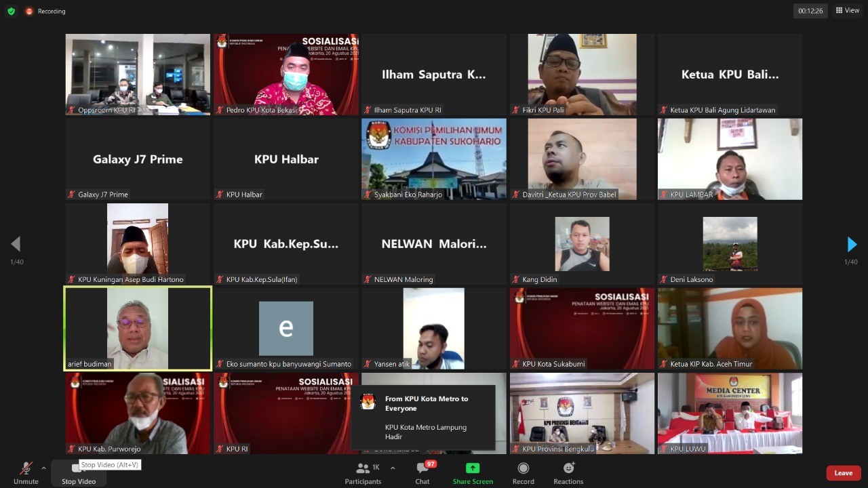Expand audio options arrow next to Unmute
868x488 pixels.
coord(43,468)
